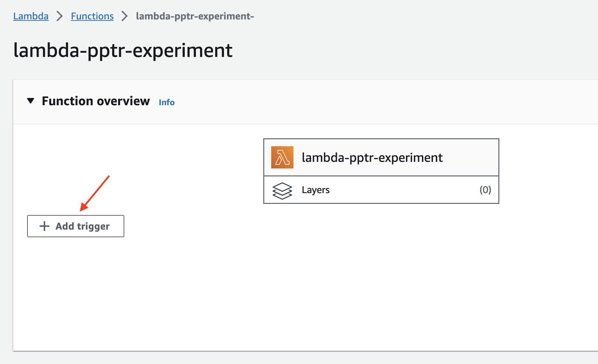Viewport: 598px width, 364px height.
Task: Collapse the Function overview section triangle
Action: pos(31,101)
